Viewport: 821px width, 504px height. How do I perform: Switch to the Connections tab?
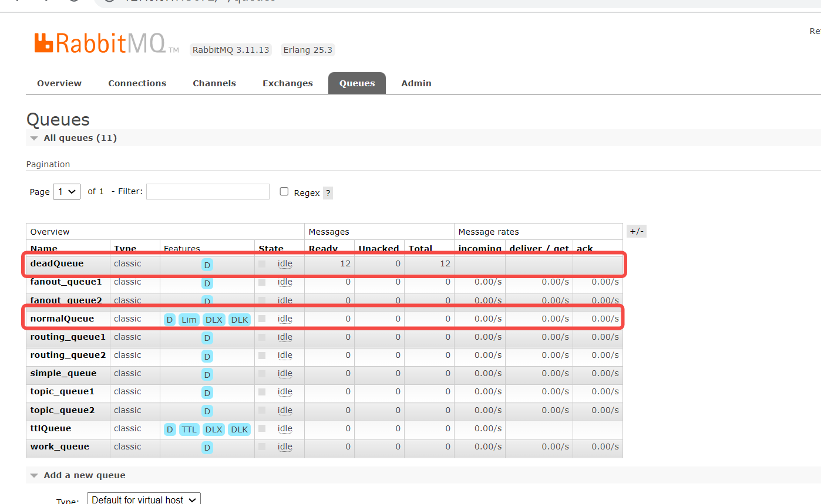tap(137, 83)
